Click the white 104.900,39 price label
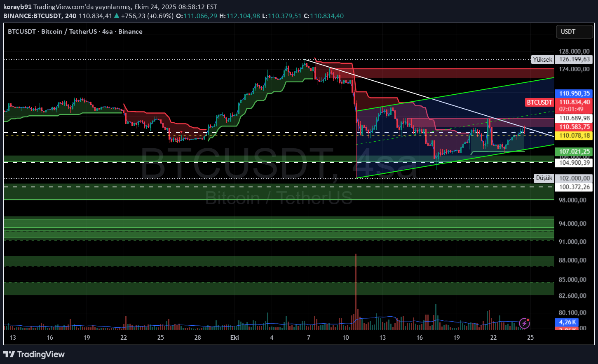The height and width of the screenshot is (364, 598). pos(575,163)
